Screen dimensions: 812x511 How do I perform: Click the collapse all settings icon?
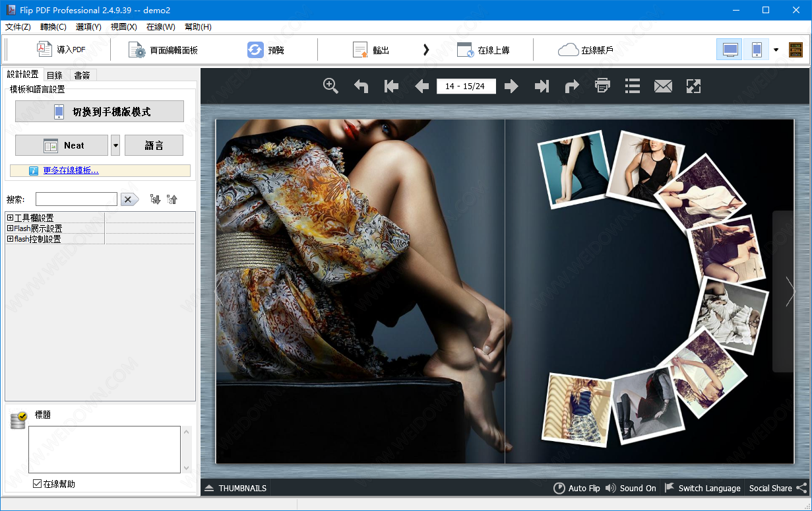pyautogui.click(x=172, y=199)
